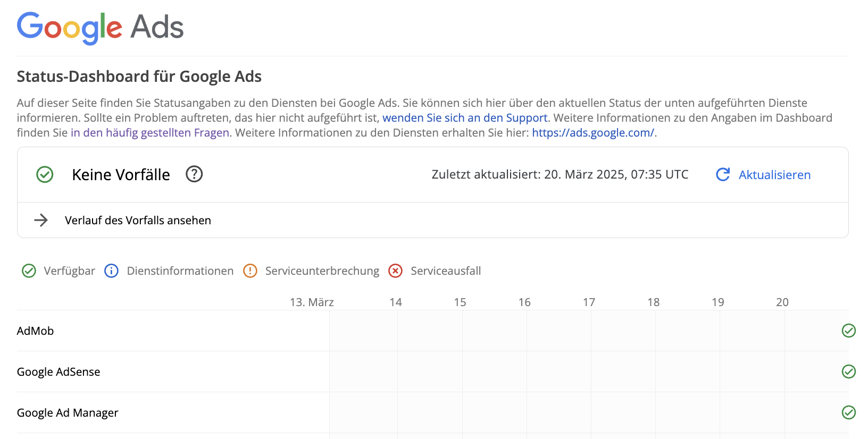
Task: Click the '17' date column header
Action: coord(589,302)
